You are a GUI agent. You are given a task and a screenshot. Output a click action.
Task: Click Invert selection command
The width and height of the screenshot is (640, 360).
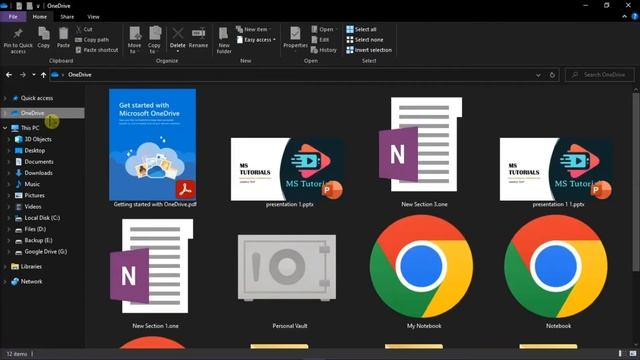(369, 50)
